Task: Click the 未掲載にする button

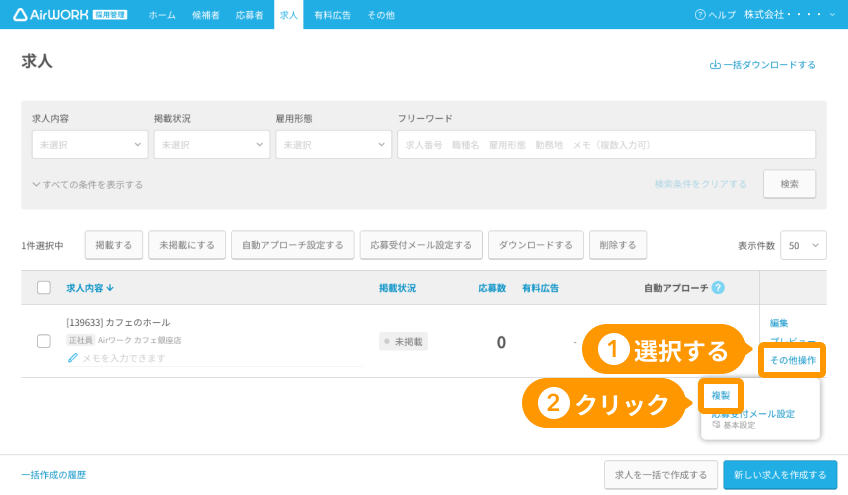Action: coord(187,245)
